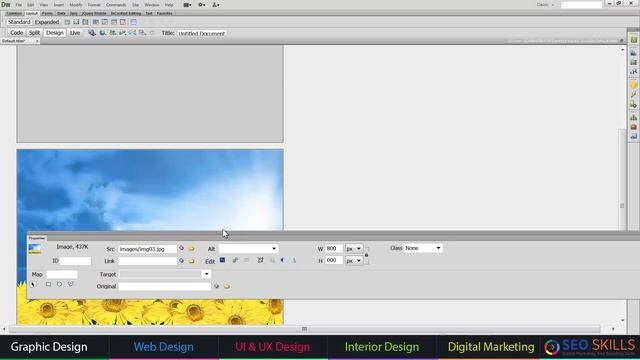The width and height of the screenshot is (640, 360).
Task: Click the Refresh design view icon
Action: (x=152, y=33)
